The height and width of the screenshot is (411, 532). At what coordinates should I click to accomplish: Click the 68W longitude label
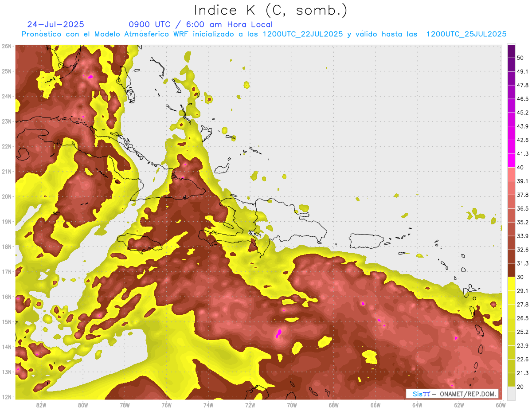334,405
